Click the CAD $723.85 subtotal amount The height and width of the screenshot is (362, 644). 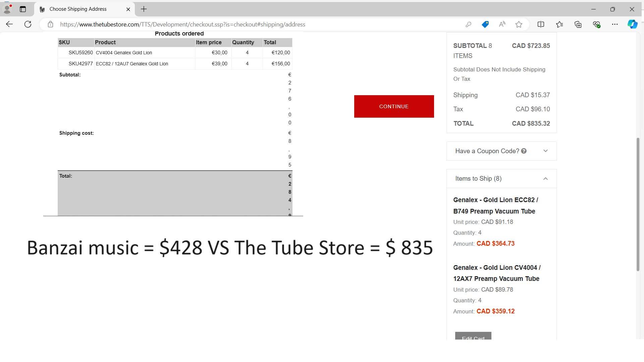(x=531, y=46)
